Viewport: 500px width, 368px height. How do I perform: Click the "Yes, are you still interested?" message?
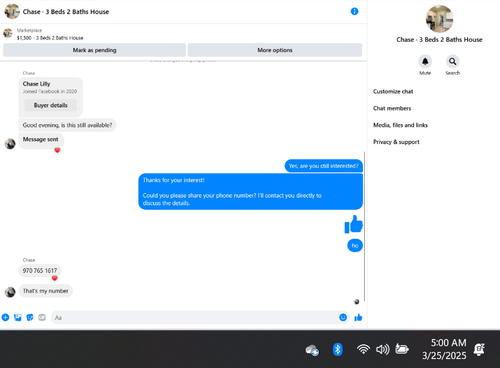click(323, 166)
